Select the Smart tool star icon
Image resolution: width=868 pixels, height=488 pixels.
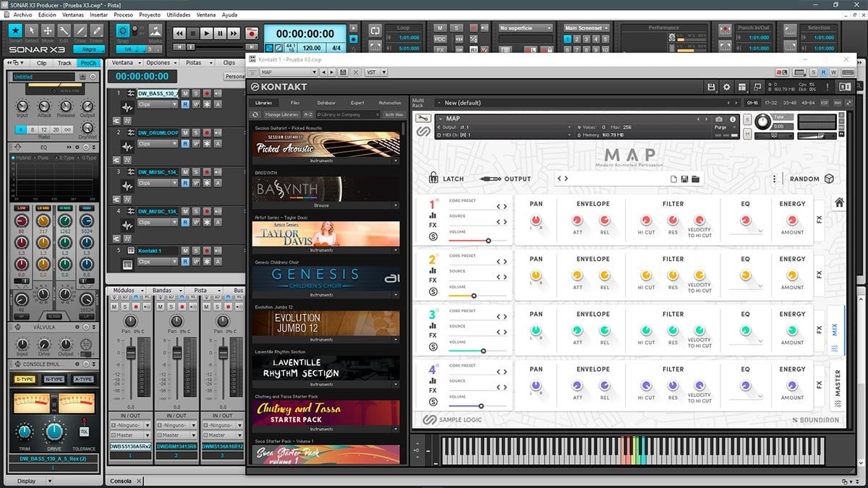point(15,31)
